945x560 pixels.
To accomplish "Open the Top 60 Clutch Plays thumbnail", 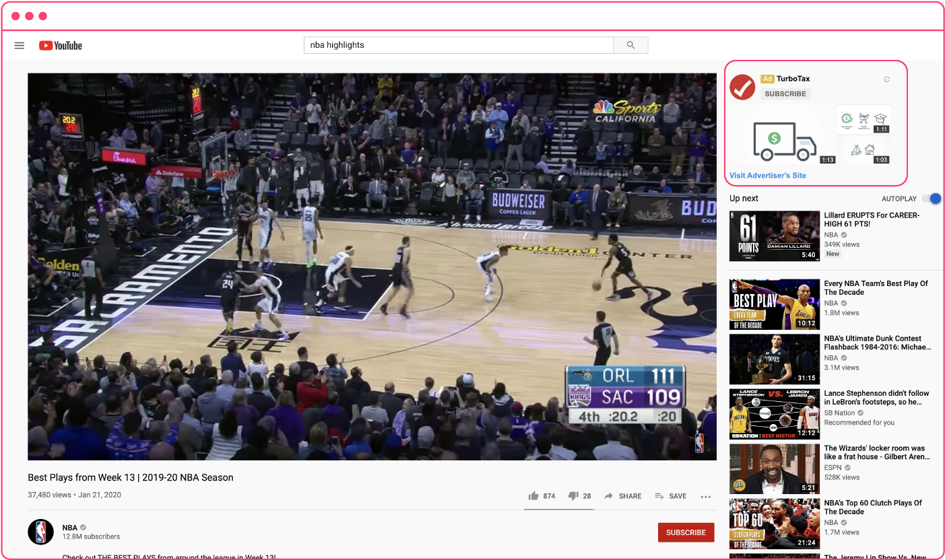I will (x=775, y=524).
